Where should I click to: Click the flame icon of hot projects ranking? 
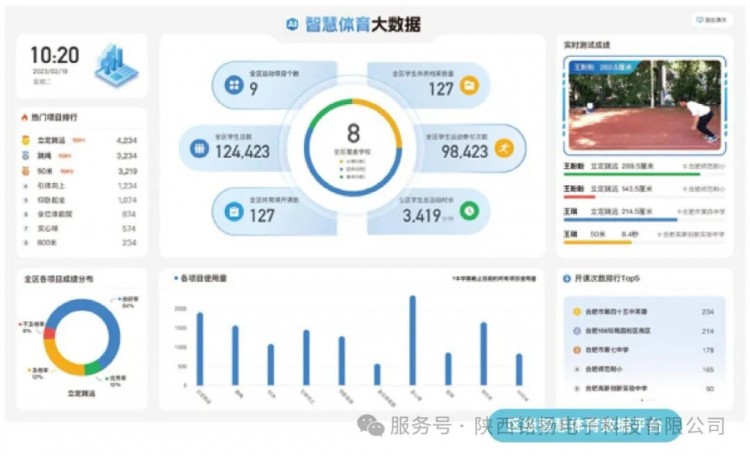click(x=24, y=117)
